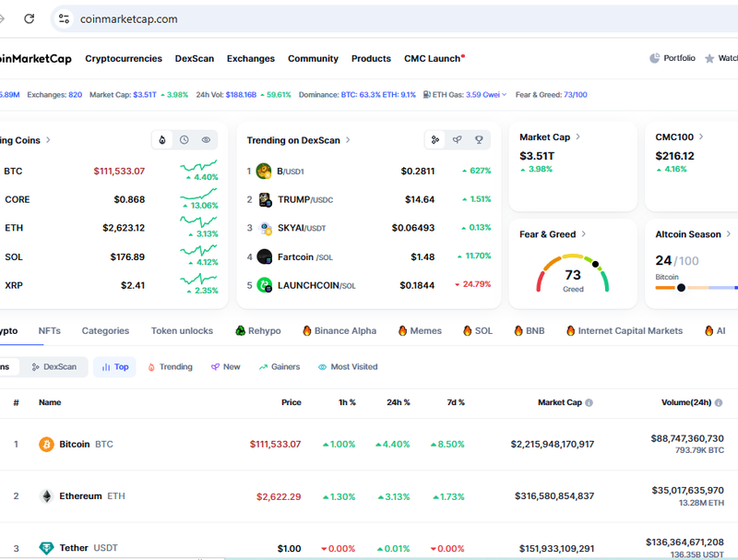Screen dimensions: 738x560
Task: Open the Products menu
Action: [x=371, y=58]
